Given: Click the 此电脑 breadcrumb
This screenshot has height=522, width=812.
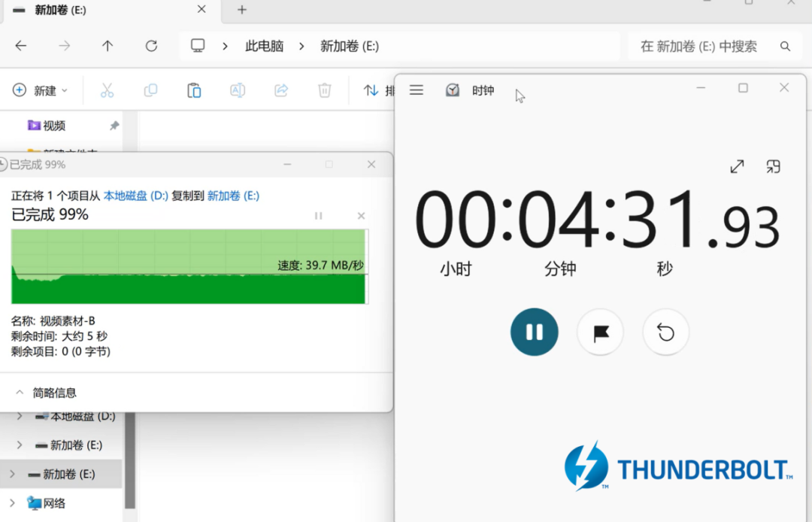Looking at the screenshot, I should coord(264,46).
